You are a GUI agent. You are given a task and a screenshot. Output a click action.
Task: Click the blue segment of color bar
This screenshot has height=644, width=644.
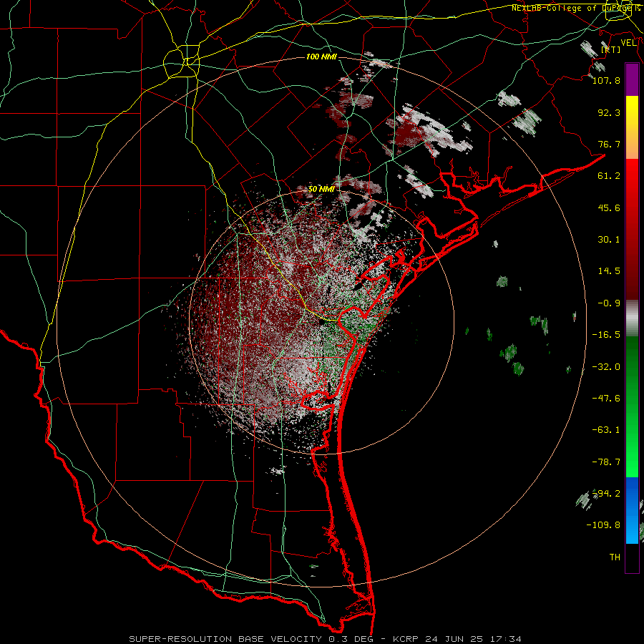coord(632,510)
